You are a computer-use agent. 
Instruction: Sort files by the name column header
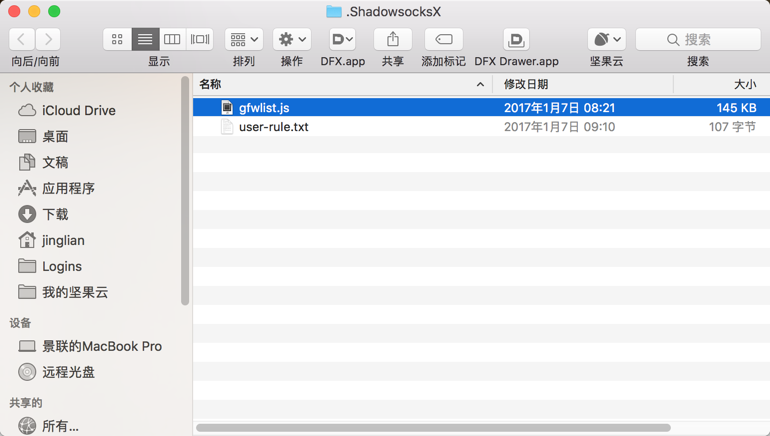click(x=340, y=85)
